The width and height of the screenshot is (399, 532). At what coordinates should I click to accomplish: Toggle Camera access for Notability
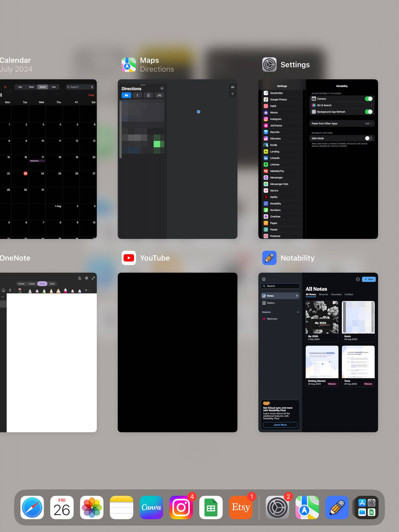coord(368,99)
